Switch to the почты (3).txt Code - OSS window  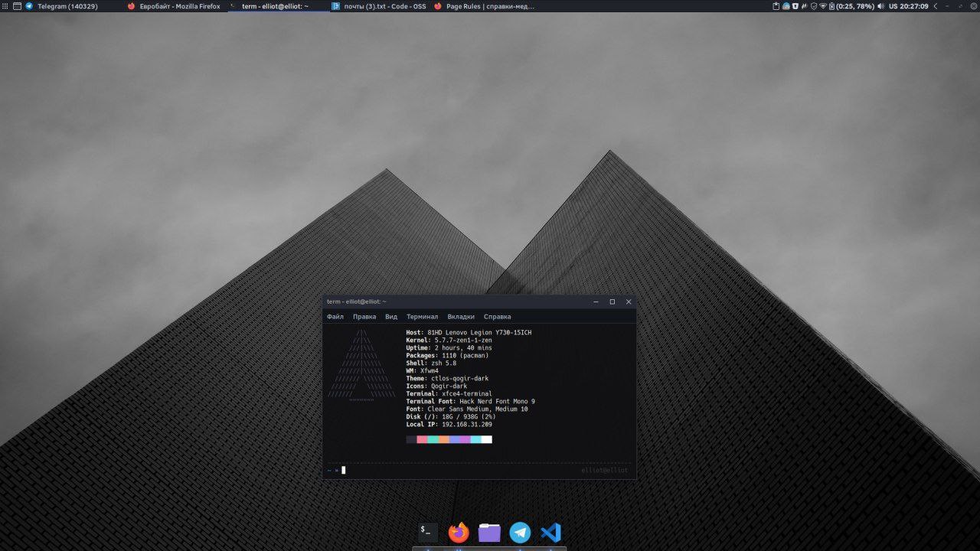coord(375,6)
